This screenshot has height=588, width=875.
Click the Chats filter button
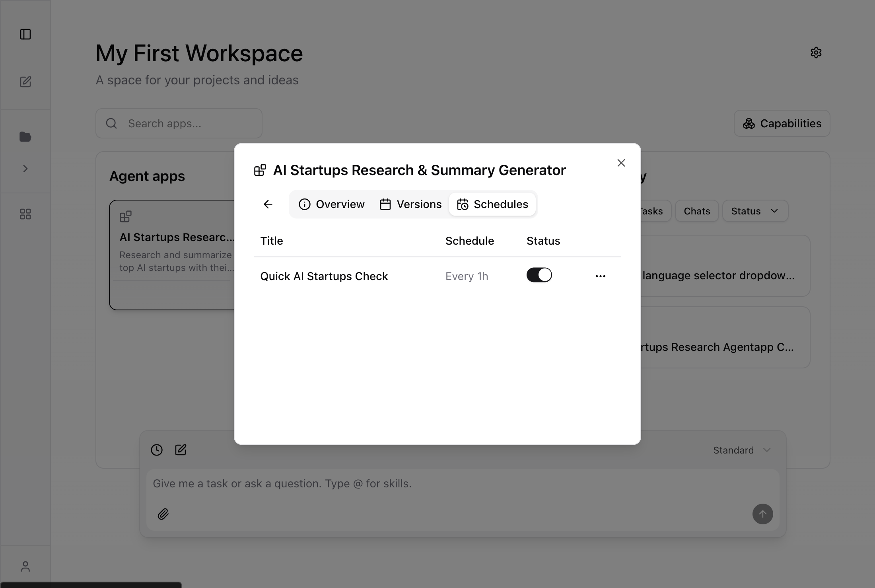point(696,211)
